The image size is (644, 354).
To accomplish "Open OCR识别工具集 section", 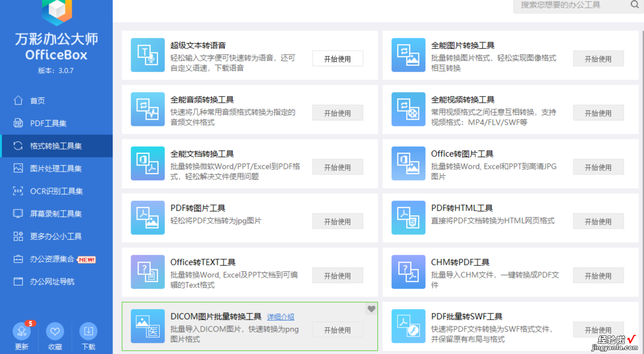I will (x=57, y=191).
